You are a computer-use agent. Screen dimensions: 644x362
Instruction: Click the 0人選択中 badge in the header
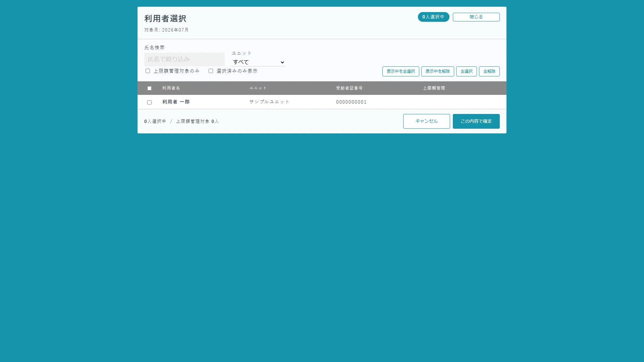pos(433,17)
